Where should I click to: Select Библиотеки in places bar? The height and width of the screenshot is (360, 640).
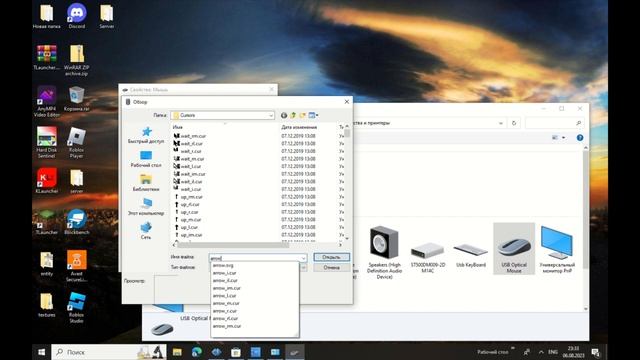tap(146, 183)
